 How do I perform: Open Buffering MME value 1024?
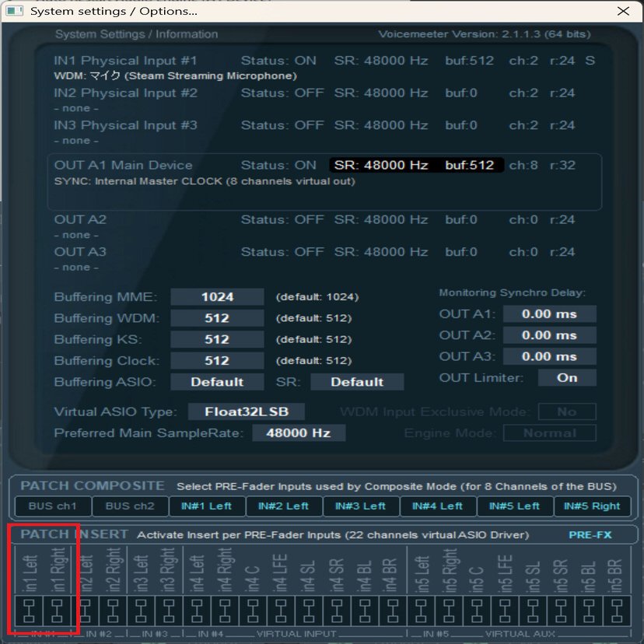(x=217, y=297)
